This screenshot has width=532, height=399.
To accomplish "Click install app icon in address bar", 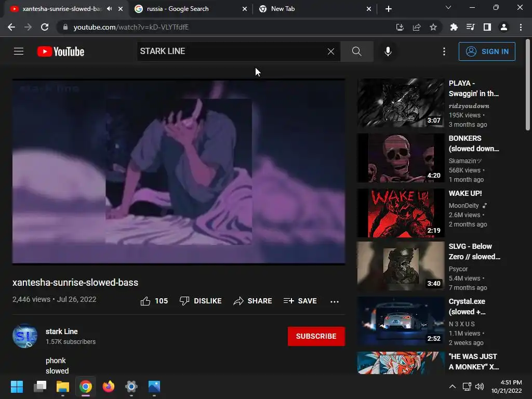I will 400,27.
